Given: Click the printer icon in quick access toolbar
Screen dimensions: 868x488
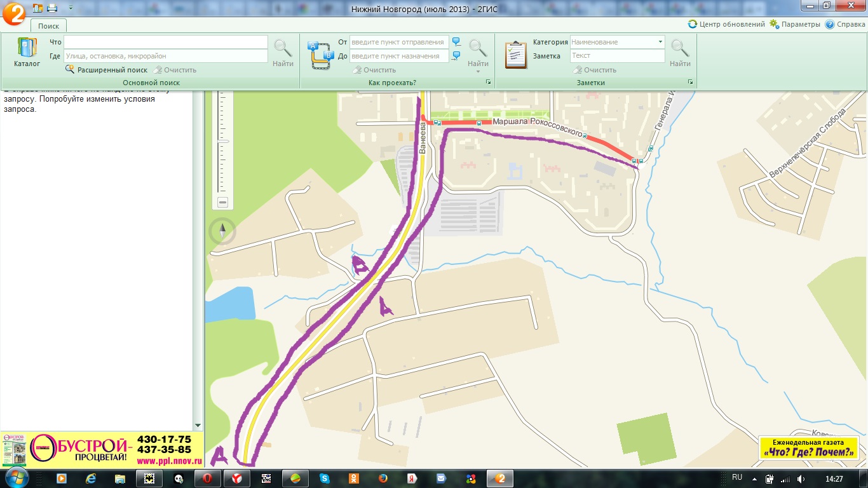Looking at the screenshot, I should 52,8.
